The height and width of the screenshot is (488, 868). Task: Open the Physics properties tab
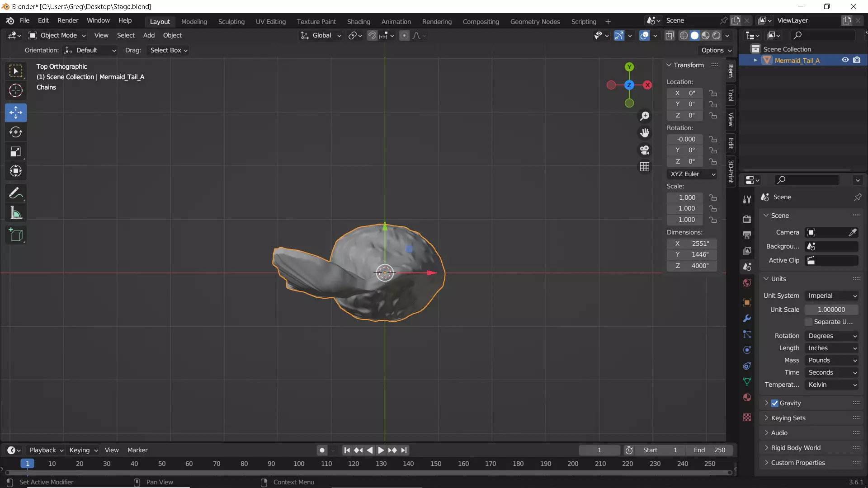coord(747,350)
